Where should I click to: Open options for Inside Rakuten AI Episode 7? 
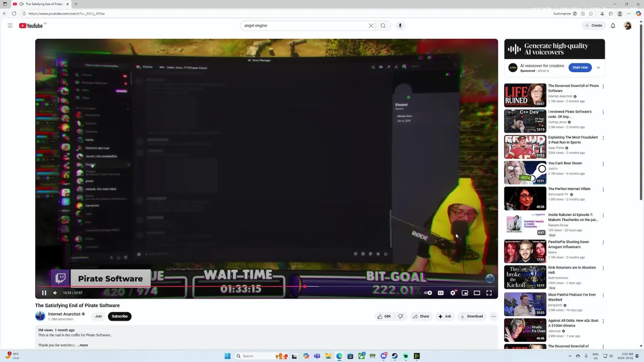coord(603,215)
